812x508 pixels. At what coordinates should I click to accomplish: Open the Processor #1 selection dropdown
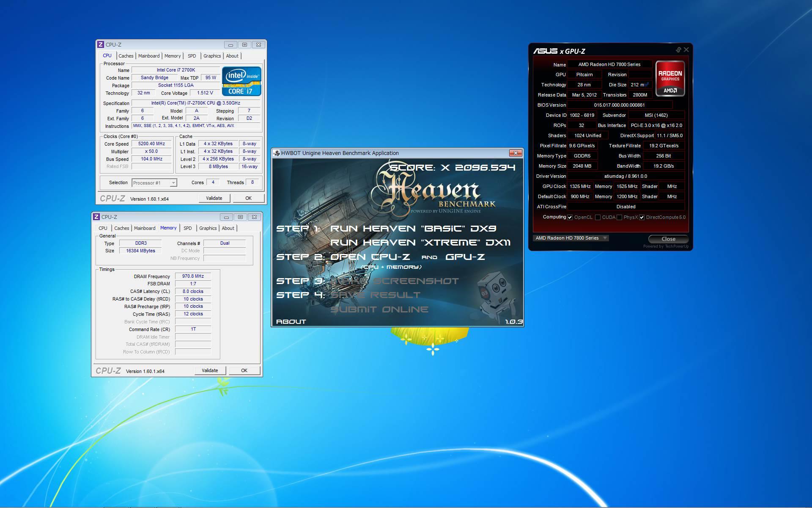click(154, 183)
